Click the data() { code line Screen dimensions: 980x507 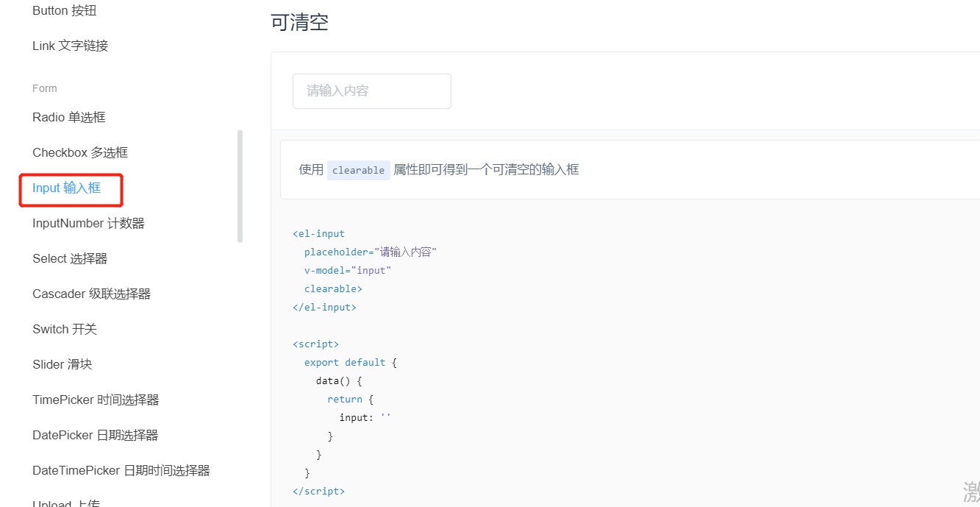coord(339,380)
